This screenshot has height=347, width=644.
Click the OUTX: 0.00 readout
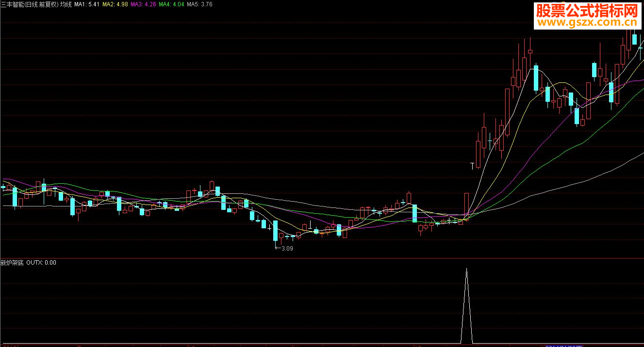click(41, 263)
